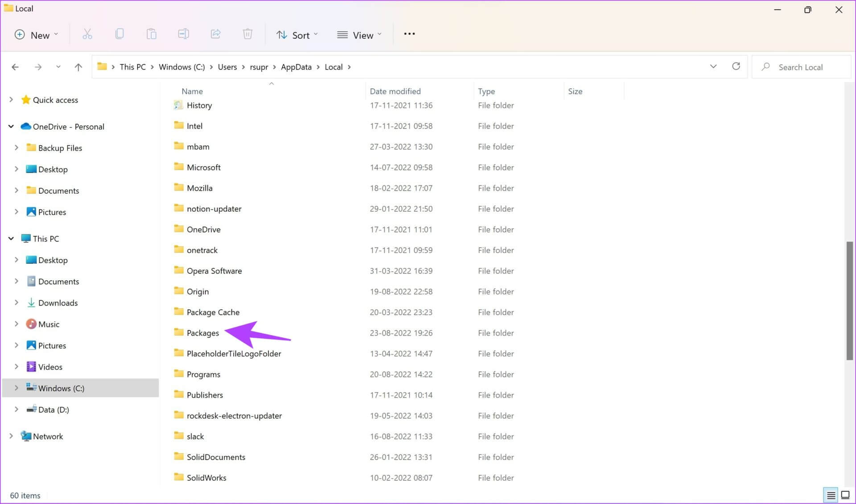Click the vertical scrollbar thumb
Viewport: 856px width, 504px height.
click(849, 300)
